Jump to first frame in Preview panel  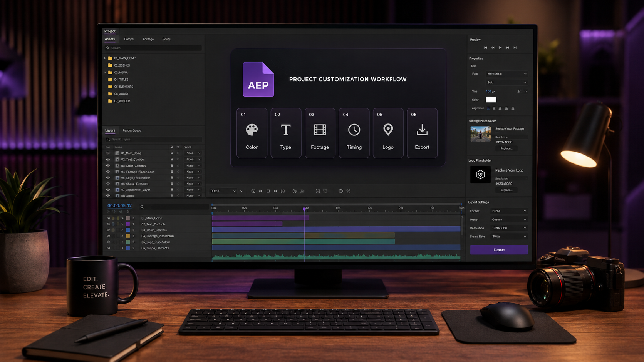pyautogui.click(x=486, y=48)
